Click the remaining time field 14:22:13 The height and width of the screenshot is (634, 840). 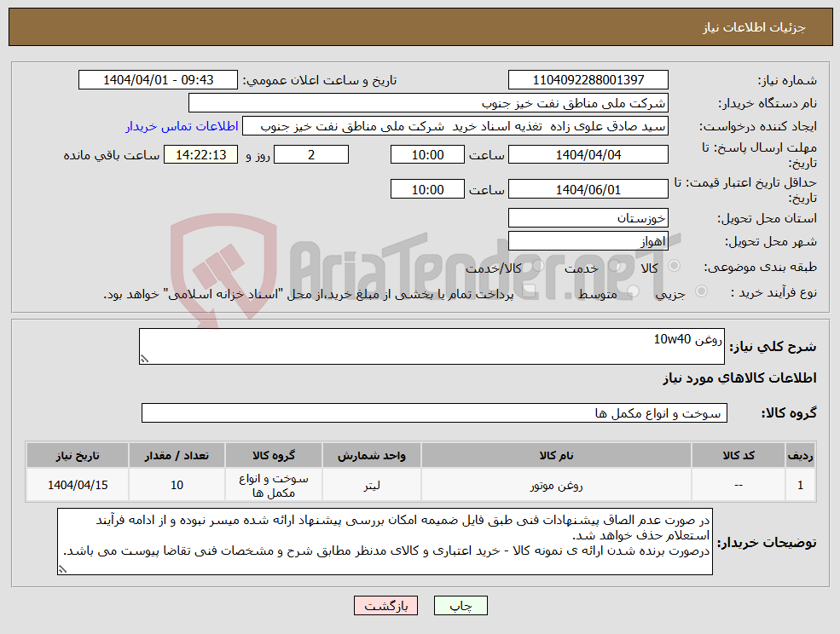tap(201, 155)
